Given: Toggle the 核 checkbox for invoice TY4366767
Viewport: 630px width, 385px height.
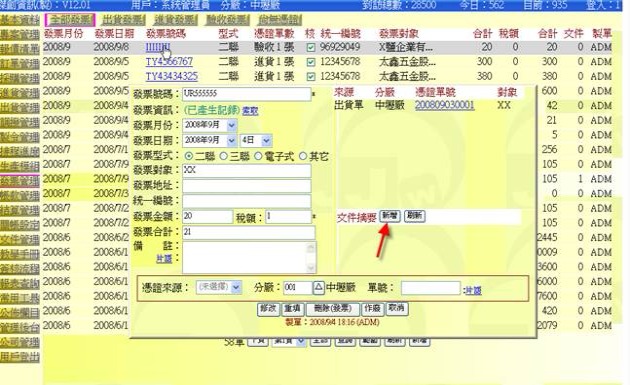Looking at the screenshot, I should point(310,62).
